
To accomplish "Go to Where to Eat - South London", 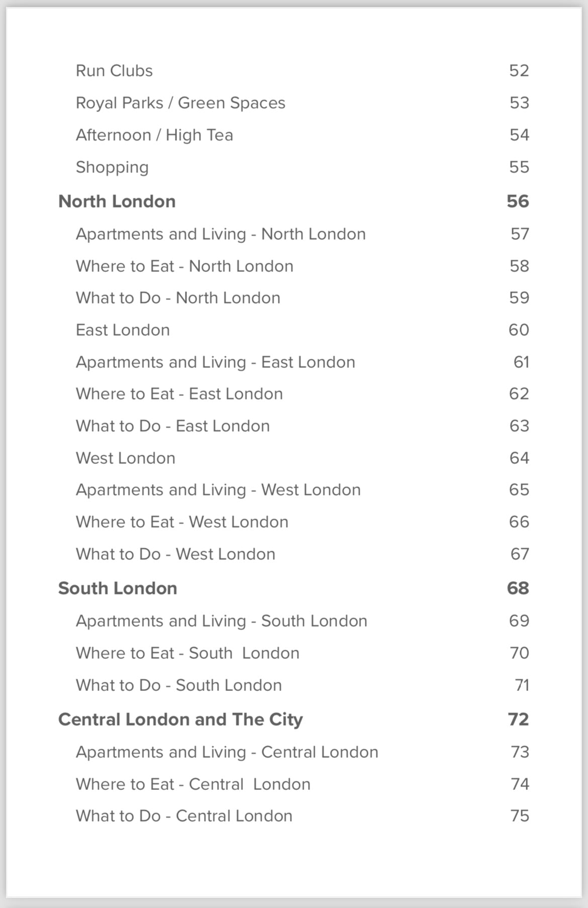I will (187, 653).
